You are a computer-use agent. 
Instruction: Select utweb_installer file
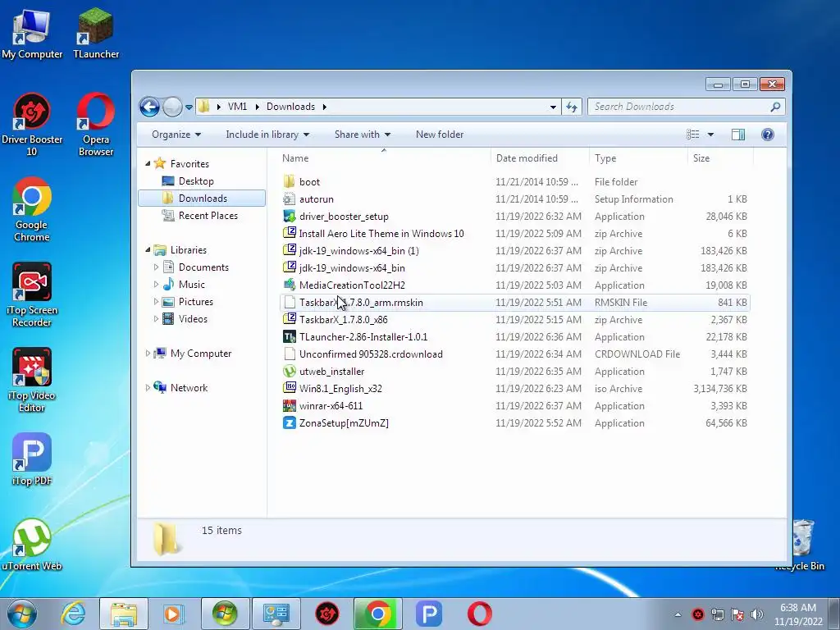point(514,372)
